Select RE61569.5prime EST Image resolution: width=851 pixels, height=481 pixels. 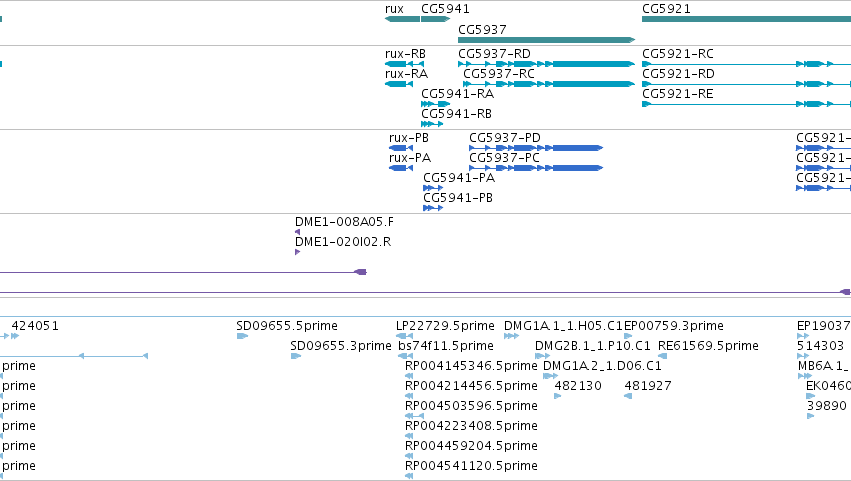coord(708,346)
